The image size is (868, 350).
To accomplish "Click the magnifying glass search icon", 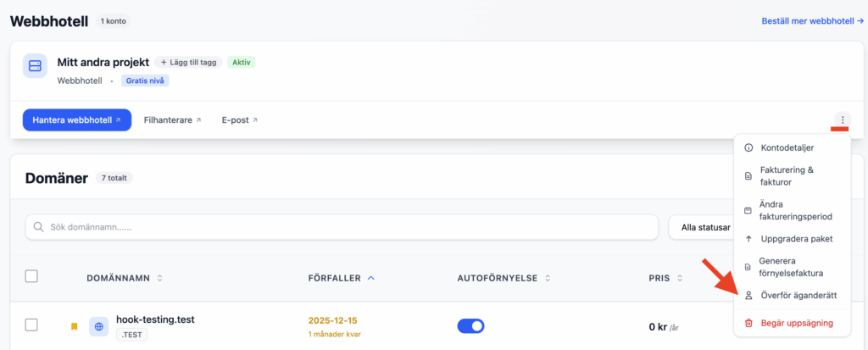I will click(x=39, y=227).
